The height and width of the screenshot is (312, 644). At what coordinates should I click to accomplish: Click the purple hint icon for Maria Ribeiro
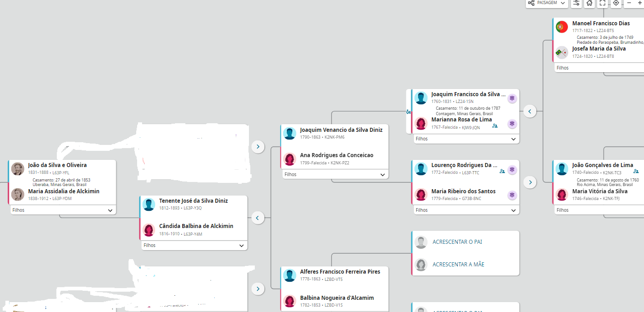512,195
